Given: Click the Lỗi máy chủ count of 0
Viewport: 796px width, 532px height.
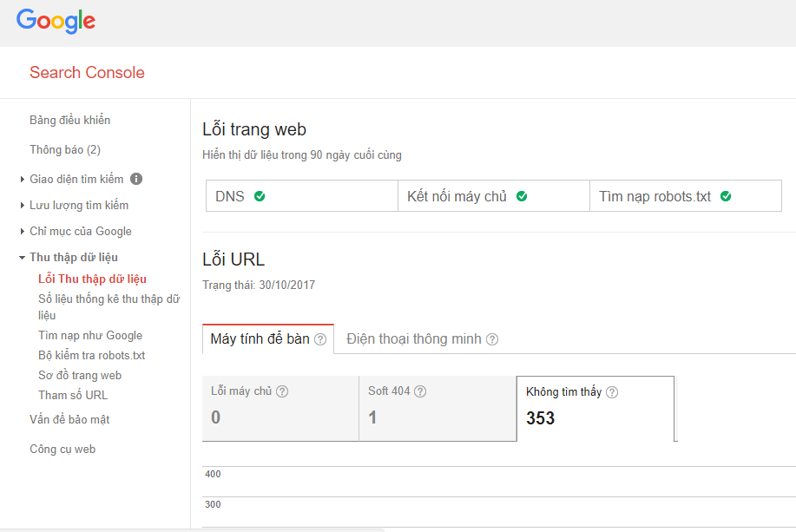Looking at the screenshot, I should [x=216, y=417].
